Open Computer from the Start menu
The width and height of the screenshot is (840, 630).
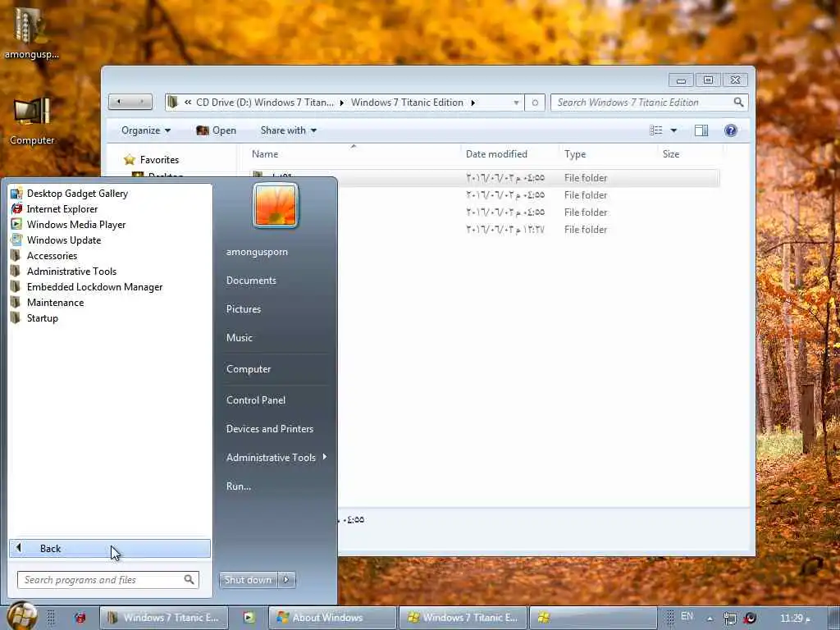tap(249, 369)
